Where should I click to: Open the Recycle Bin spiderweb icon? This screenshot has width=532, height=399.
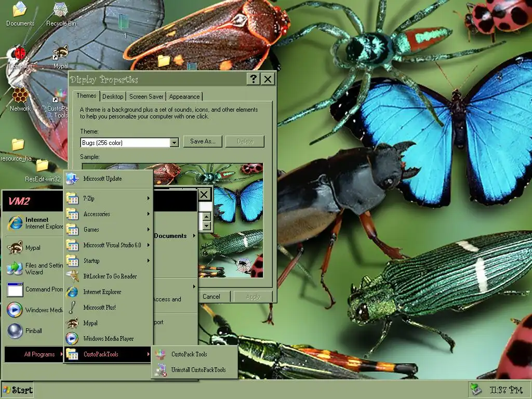click(x=61, y=14)
